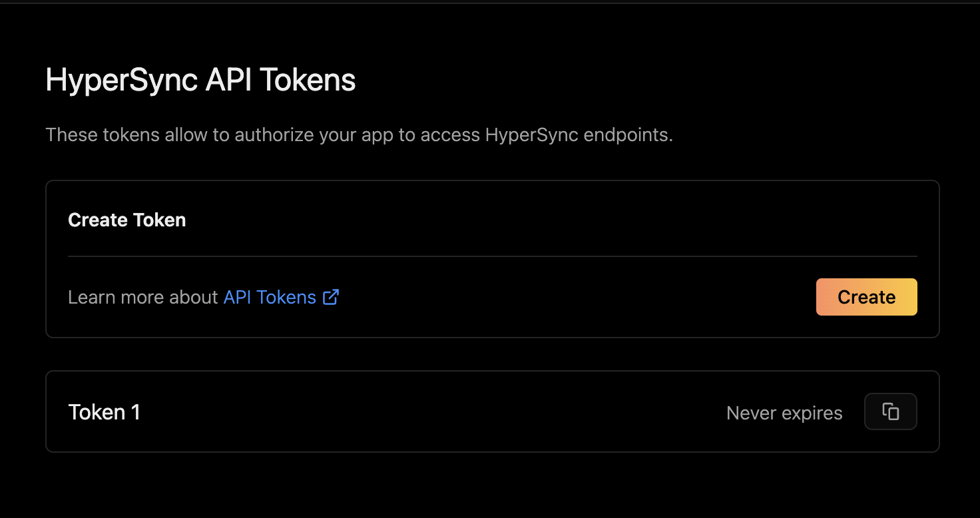Screen dimensions: 980x518
Task: Click the clipboard copy icon in the token row
Action: click(891, 411)
